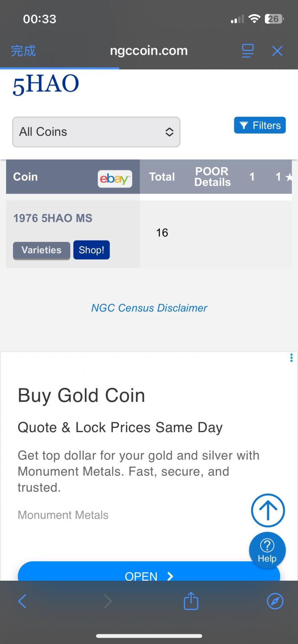Tap the Shop! button
The width and height of the screenshot is (298, 644).
[91, 250]
